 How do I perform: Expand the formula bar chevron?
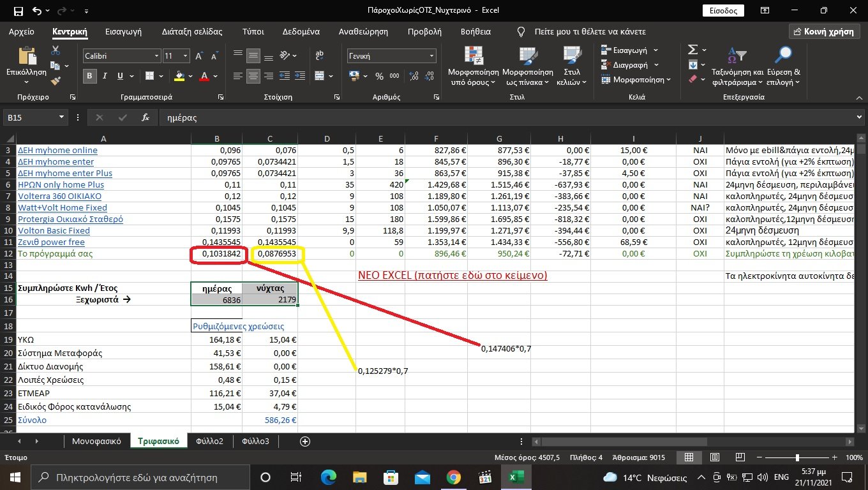859,117
